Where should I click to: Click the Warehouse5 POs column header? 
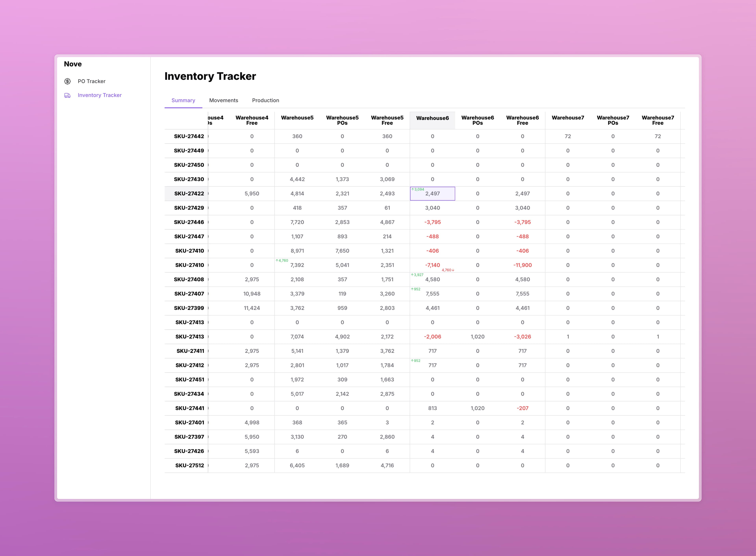[x=342, y=120]
